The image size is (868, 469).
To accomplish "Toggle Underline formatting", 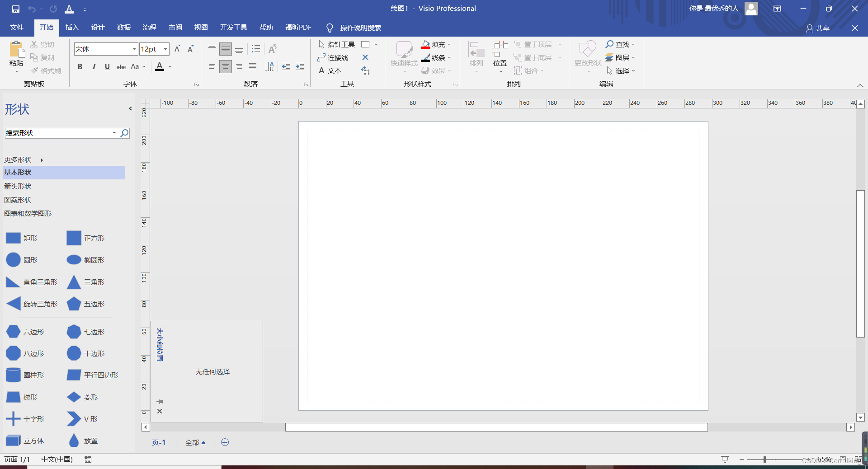I will click(107, 67).
